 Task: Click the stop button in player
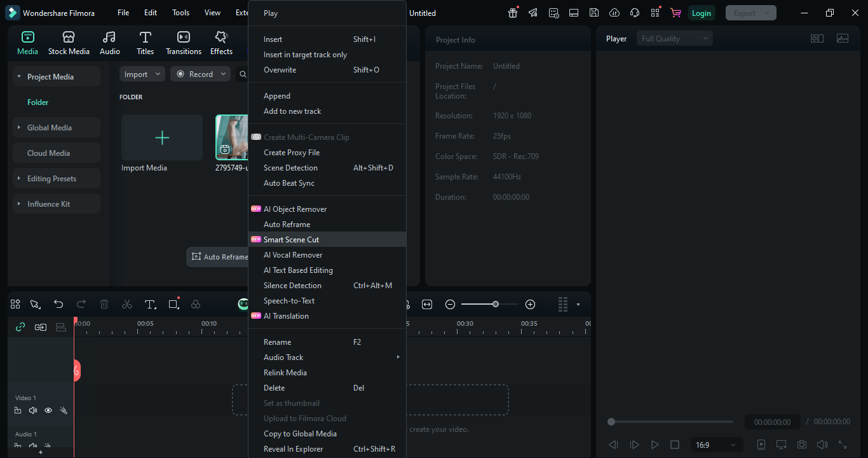click(x=675, y=445)
